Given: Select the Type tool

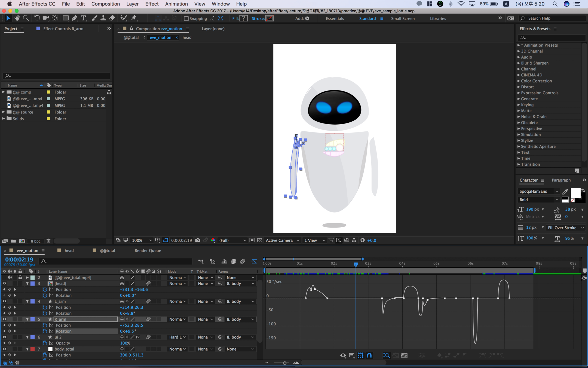Looking at the screenshot, I should coord(83,18).
